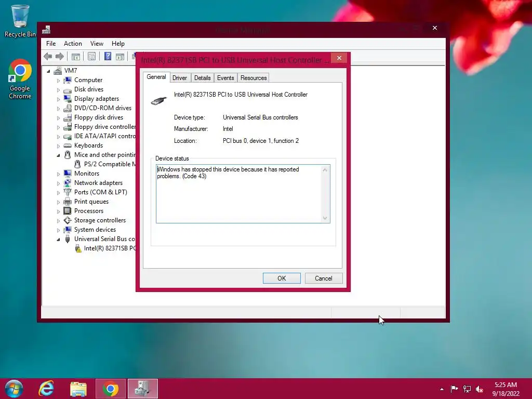Select the General tab
This screenshot has height=399, width=532.
coord(156,77)
